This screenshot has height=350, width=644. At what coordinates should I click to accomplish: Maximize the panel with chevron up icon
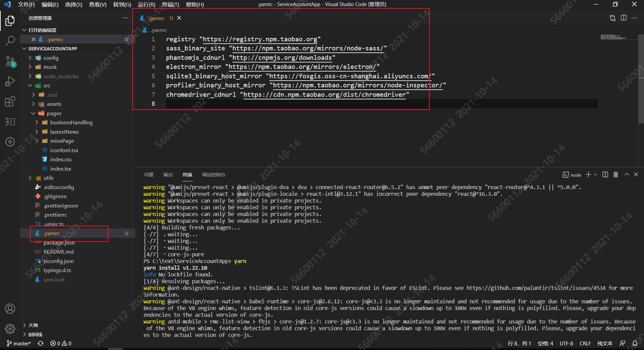click(x=626, y=175)
